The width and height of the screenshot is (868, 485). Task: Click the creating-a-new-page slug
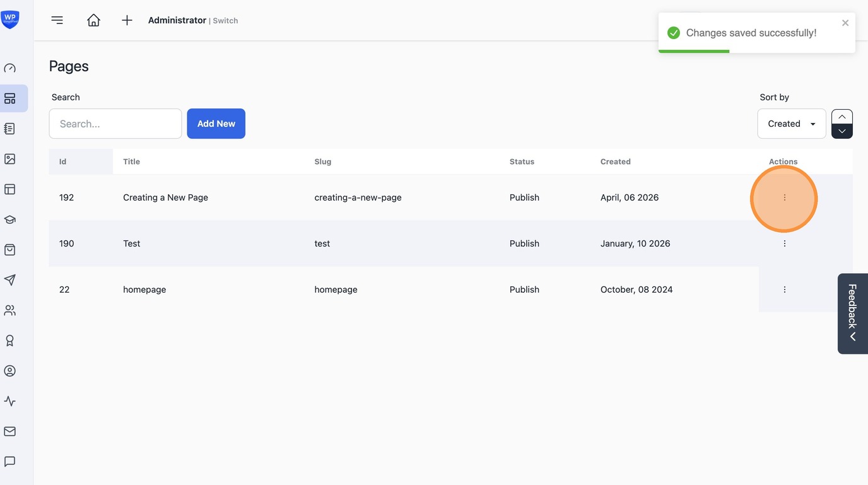(358, 197)
